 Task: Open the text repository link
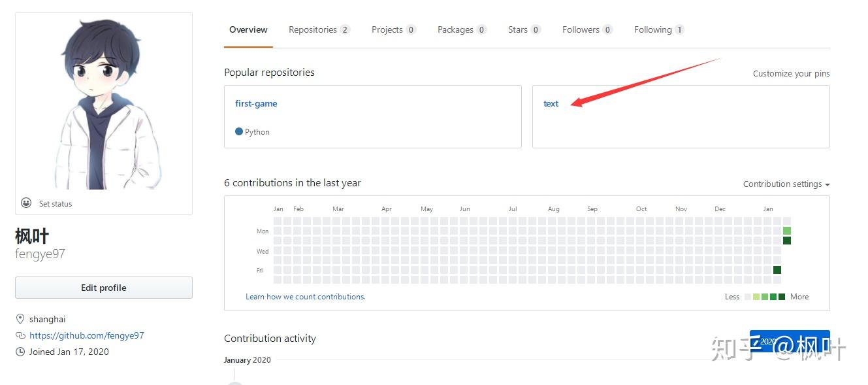click(551, 103)
